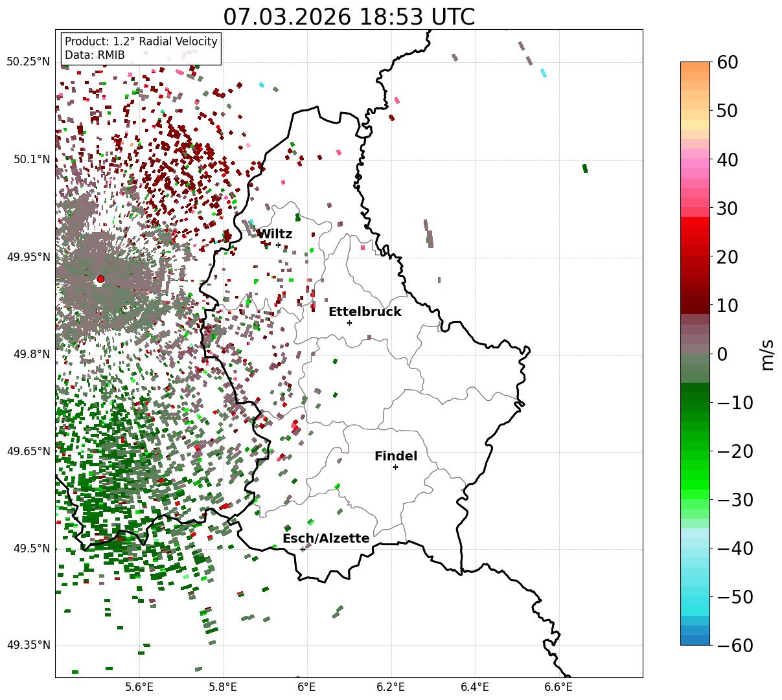Screen dimensions: 782x700
Task: Click the 6.2°E longitude tick label
Action: tap(391, 687)
